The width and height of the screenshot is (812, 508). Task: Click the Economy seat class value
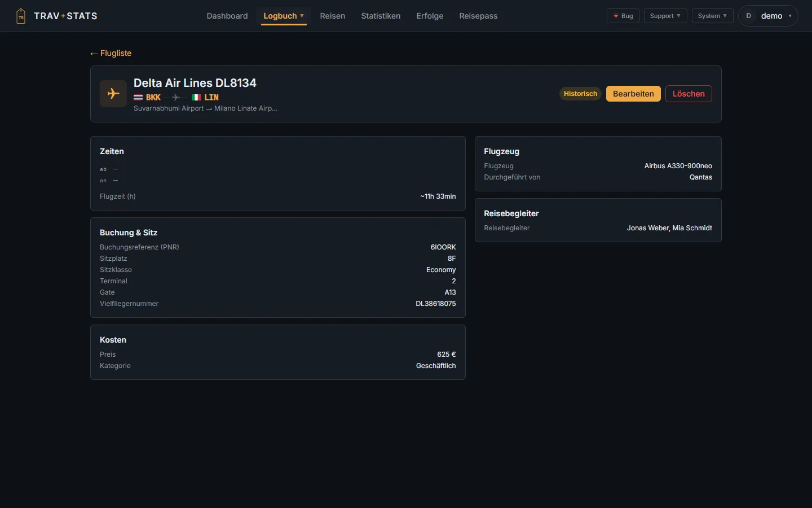pyautogui.click(x=441, y=270)
